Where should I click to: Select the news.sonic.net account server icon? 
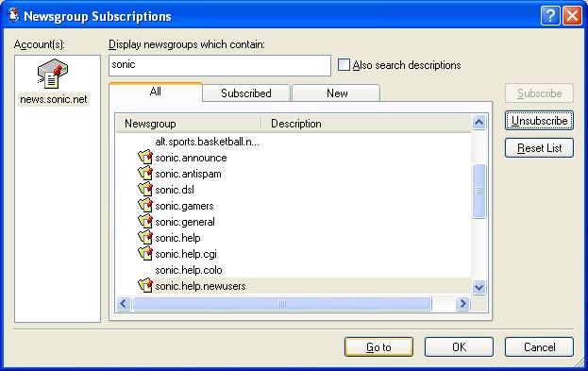53,74
